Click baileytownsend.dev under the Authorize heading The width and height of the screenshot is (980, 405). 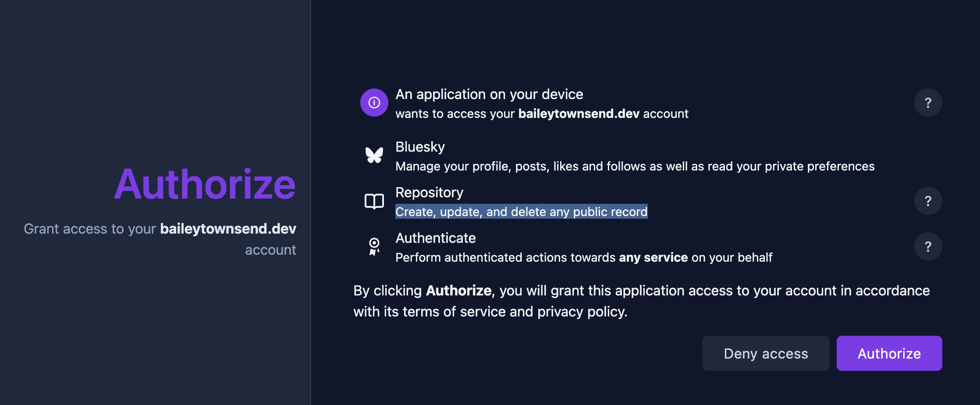click(228, 229)
